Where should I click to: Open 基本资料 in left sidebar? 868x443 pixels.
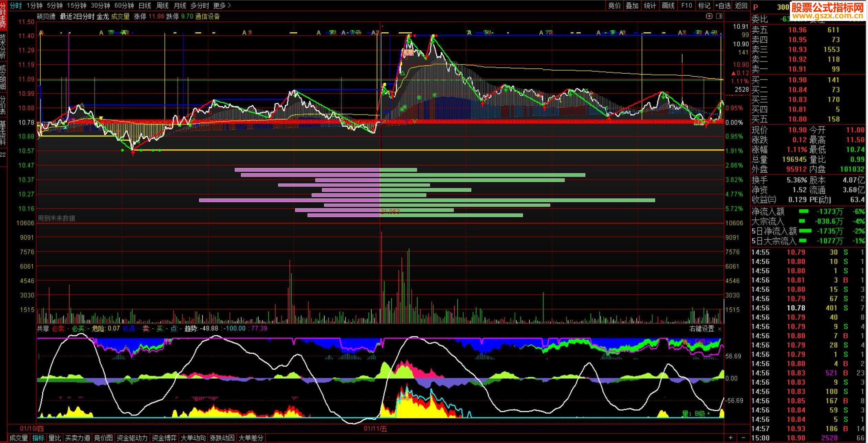coord(3,133)
